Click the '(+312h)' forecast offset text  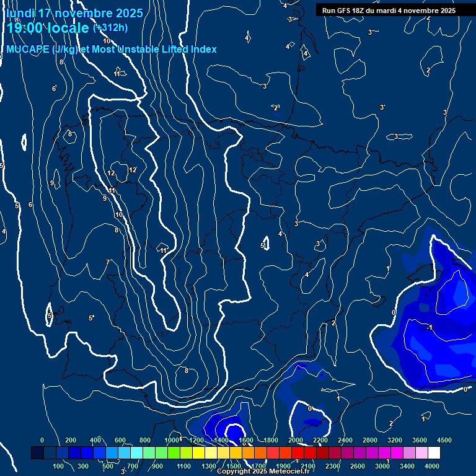(110, 28)
